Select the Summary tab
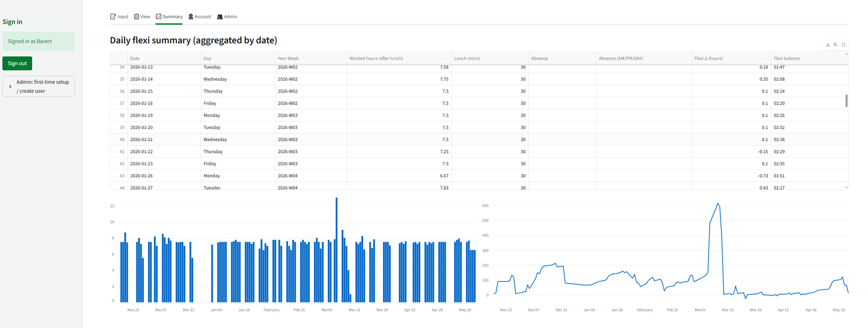Screen dimensions: 868x328 click(x=169, y=17)
